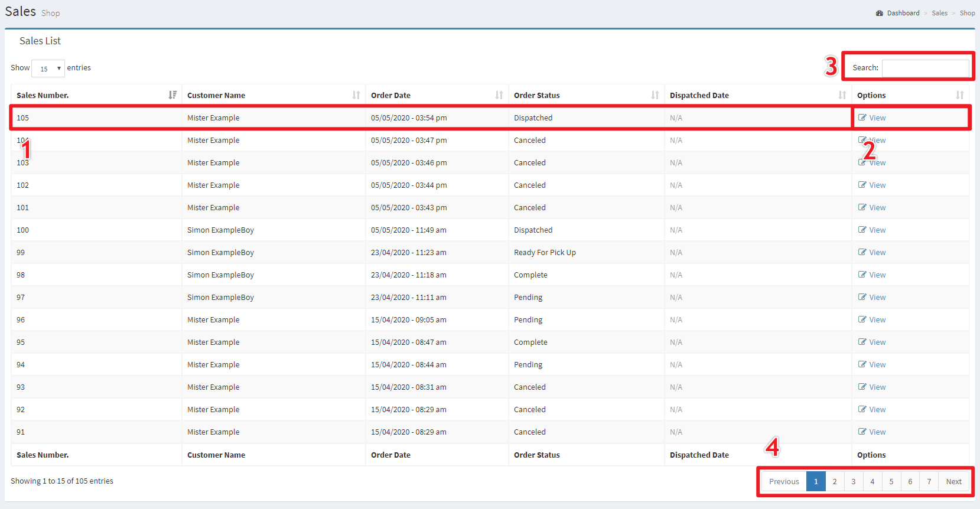Click the edit icon for sale 105
This screenshot has height=509, width=980.
pos(862,118)
